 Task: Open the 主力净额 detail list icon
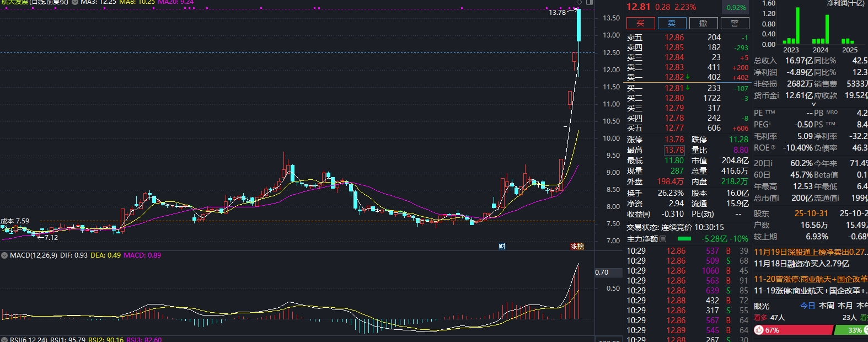coord(663,239)
